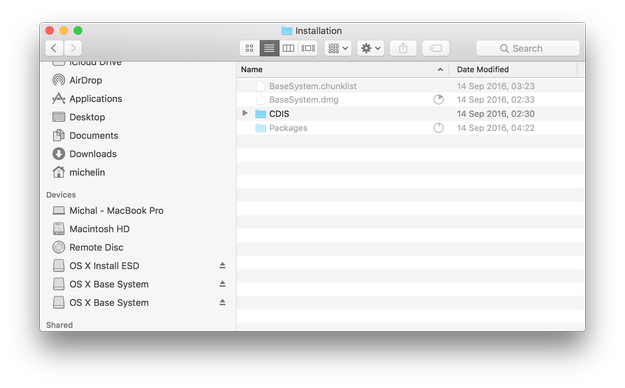
Task: Click the Edit Tags toolbar button
Action: pyautogui.click(x=436, y=48)
